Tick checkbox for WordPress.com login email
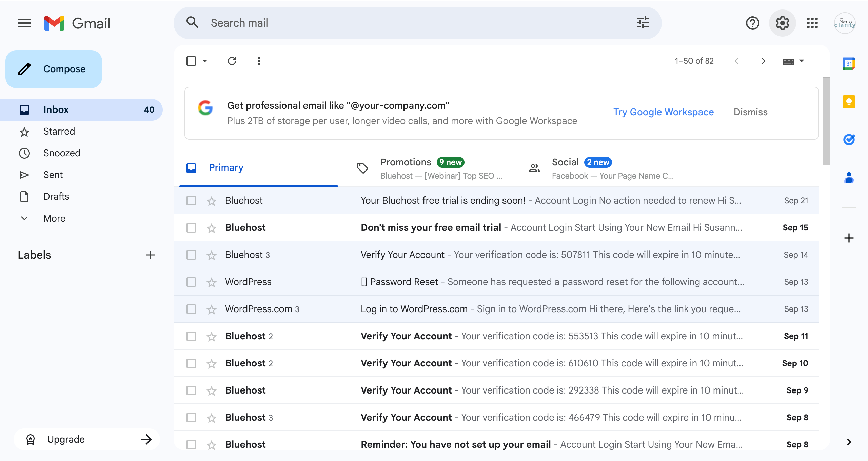This screenshot has width=868, height=461. (191, 309)
